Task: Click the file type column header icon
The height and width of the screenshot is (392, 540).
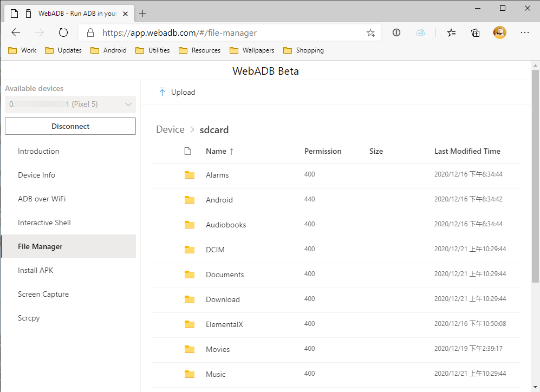Action: coord(188,152)
